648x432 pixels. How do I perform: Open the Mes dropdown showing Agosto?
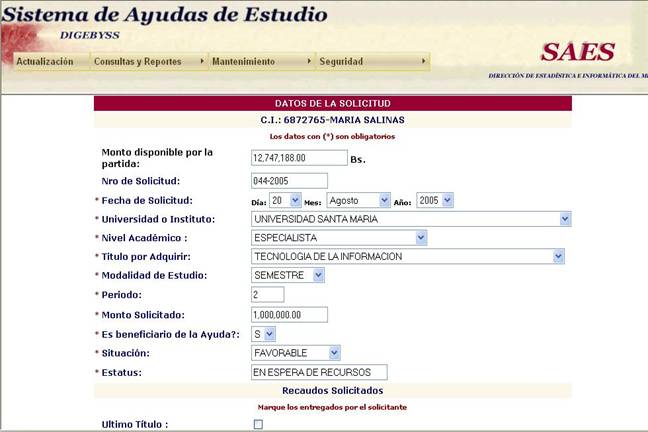358,200
